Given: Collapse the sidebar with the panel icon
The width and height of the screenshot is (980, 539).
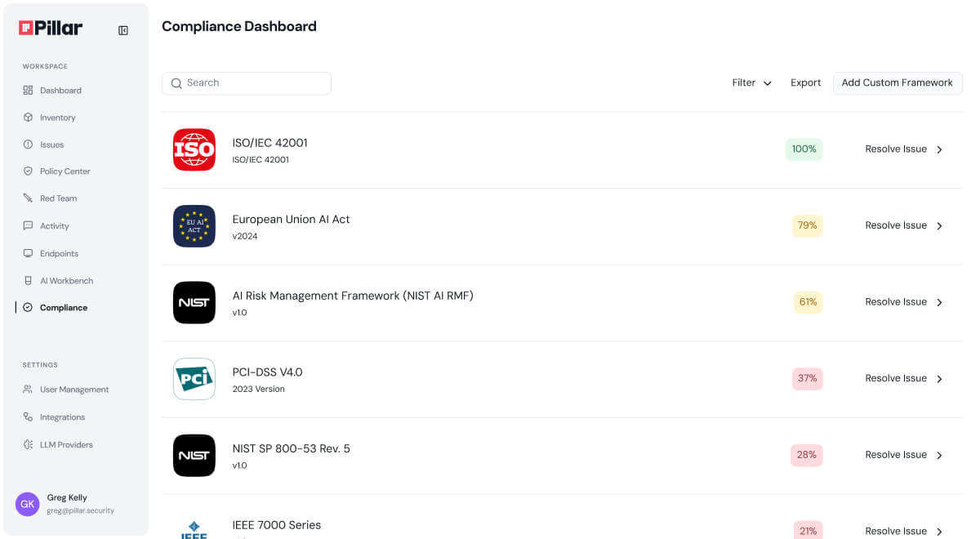Looking at the screenshot, I should coord(123,30).
